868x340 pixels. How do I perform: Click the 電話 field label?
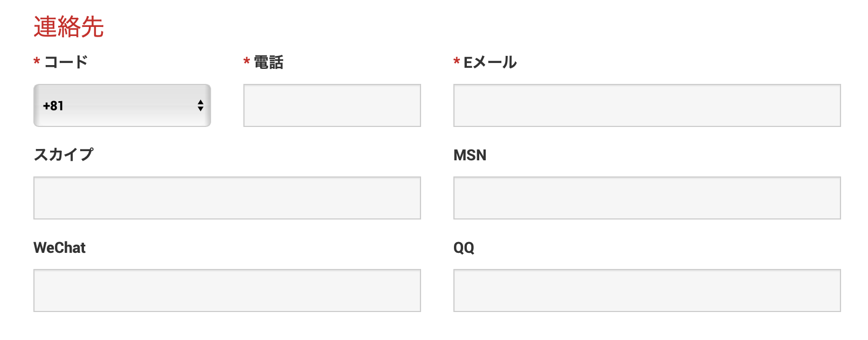click(x=269, y=62)
